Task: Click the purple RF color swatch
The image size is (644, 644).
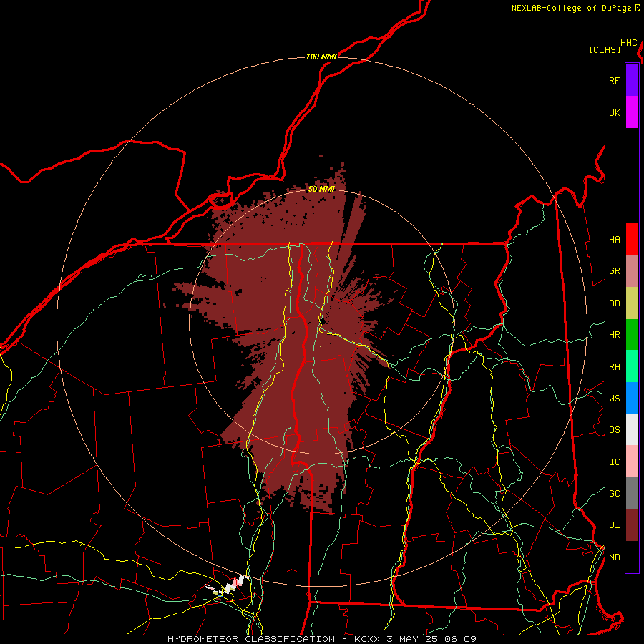Action: [x=632, y=80]
